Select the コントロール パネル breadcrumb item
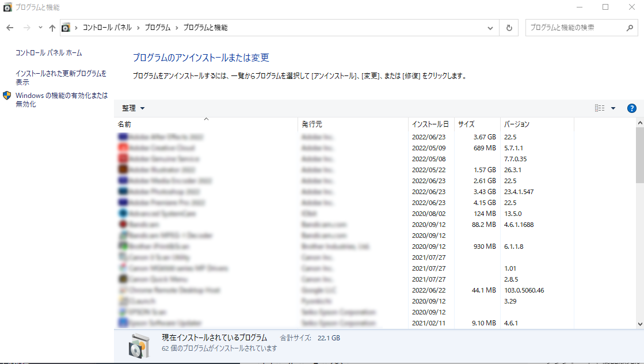644x364 pixels. click(107, 28)
